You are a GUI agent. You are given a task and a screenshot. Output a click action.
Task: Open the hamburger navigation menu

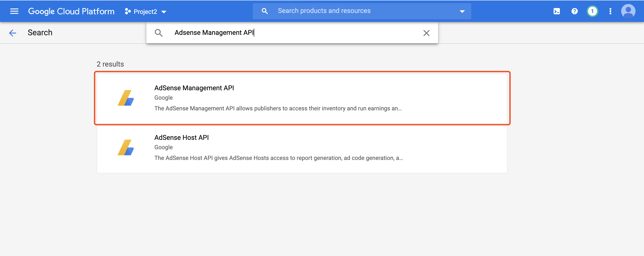coord(14,11)
